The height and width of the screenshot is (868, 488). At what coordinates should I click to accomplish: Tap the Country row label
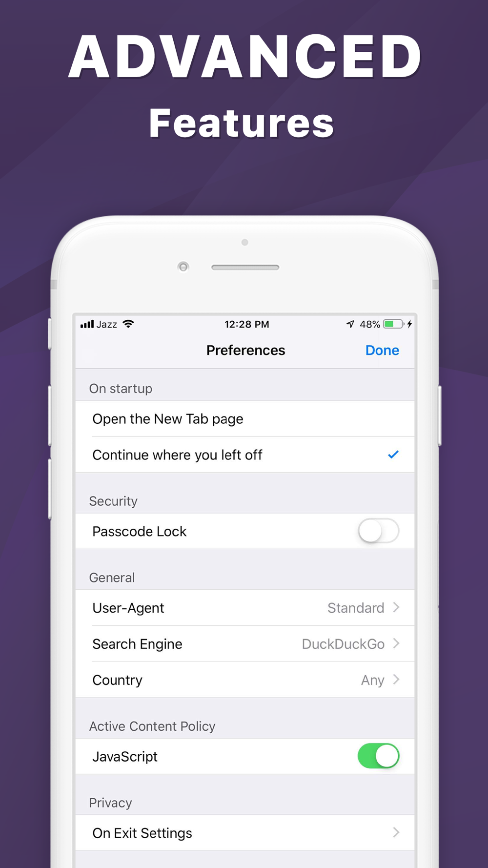[117, 680]
